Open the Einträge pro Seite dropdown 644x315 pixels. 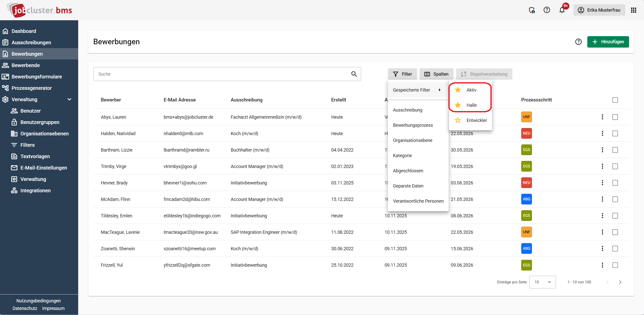tap(543, 282)
